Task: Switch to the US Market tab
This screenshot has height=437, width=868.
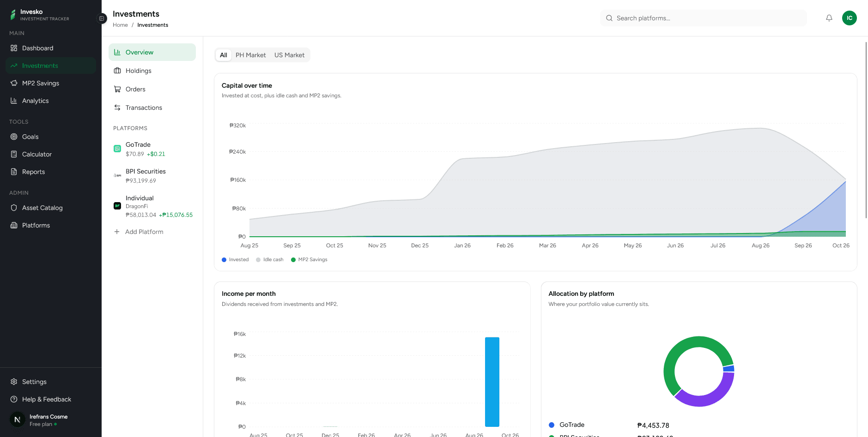Action: 290,55
